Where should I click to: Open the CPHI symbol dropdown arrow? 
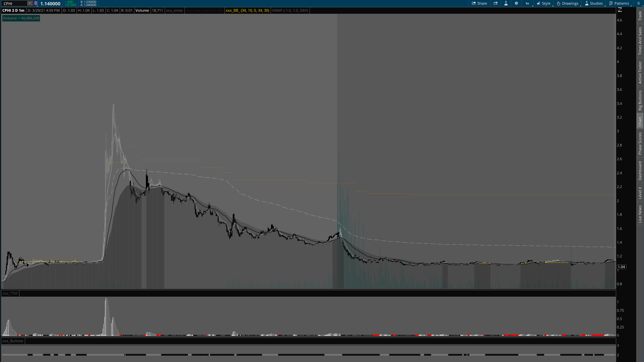click(30, 3)
